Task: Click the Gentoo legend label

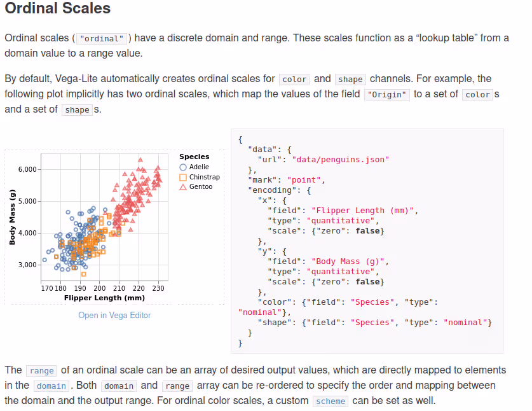Action: [x=201, y=187]
